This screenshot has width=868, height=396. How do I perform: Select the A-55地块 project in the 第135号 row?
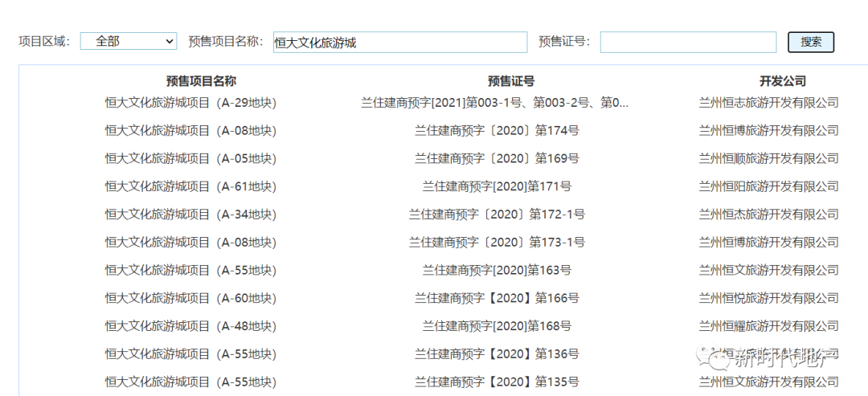click(190, 382)
